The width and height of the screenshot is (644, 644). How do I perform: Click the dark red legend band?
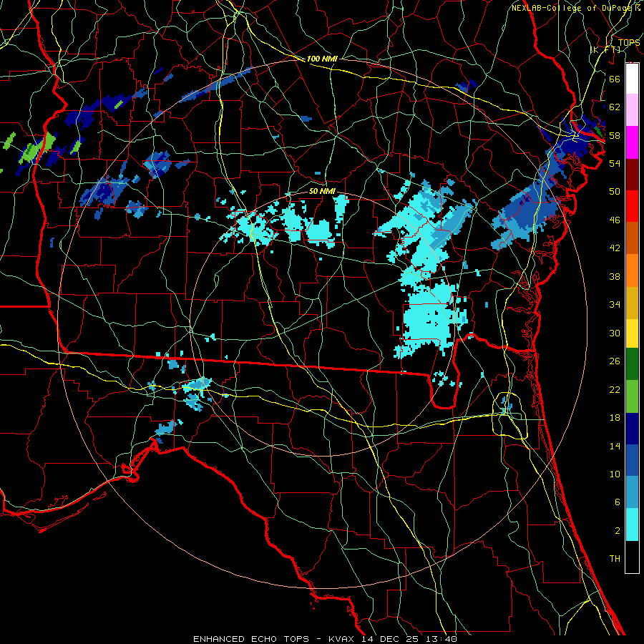click(632, 175)
